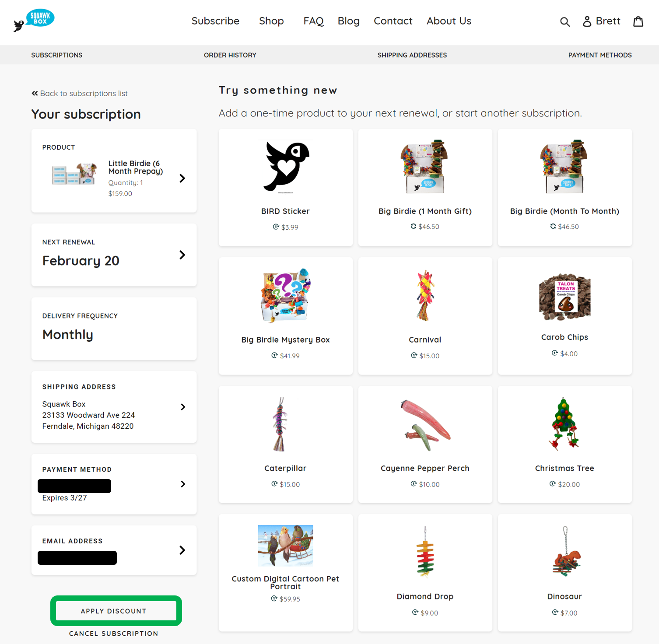The width and height of the screenshot is (659, 644).
Task: Click the Big Birdie 1 Month Gift recurring icon
Action: coord(414,226)
